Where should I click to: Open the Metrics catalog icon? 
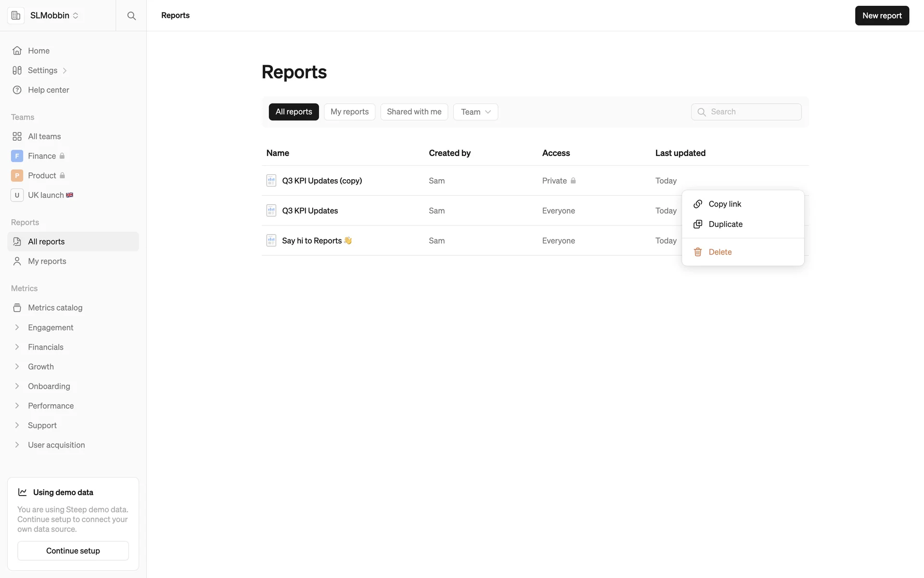(x=17, y=308)
